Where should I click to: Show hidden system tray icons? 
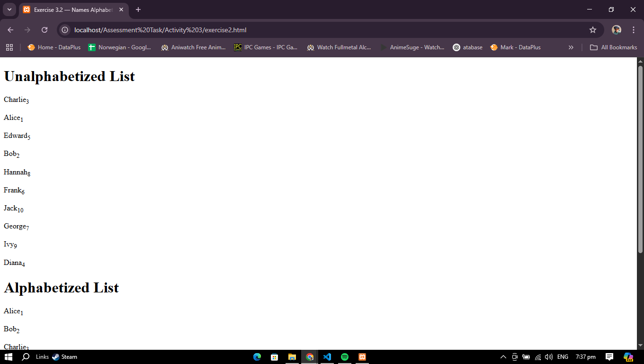coord(503,357)
